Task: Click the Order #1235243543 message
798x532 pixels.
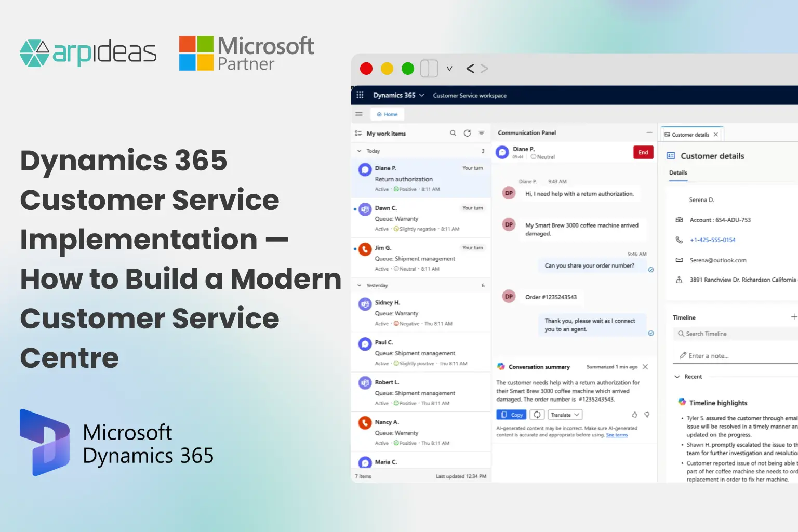Action: click(x=551, y=297)
